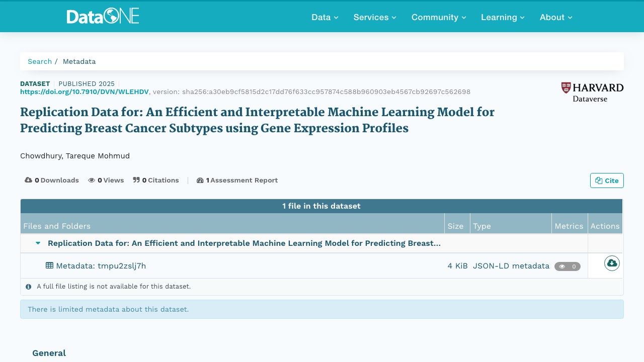Click the dataset title heading

point(257,120)
